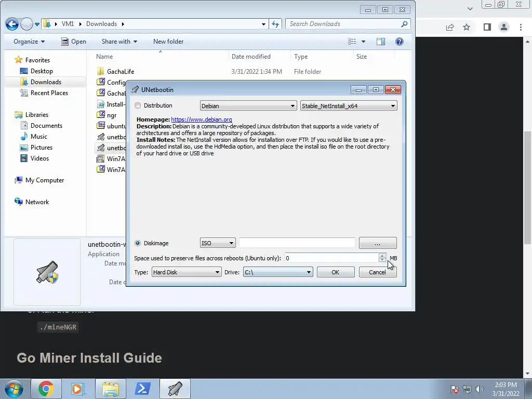
Task: Open the view options dropdown arrow
Action: coord(363,42)
